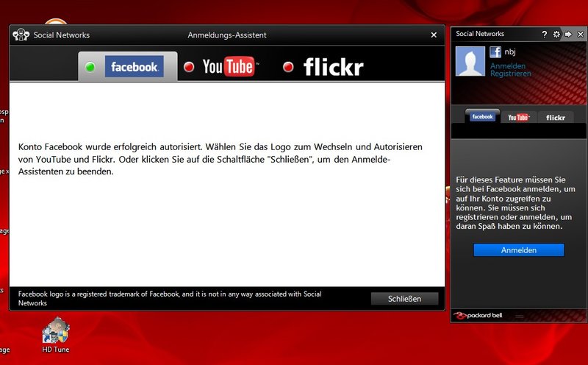Click the nbj username text
The image size is (588, 365).
pyautogui.click(x=510, y=52)
